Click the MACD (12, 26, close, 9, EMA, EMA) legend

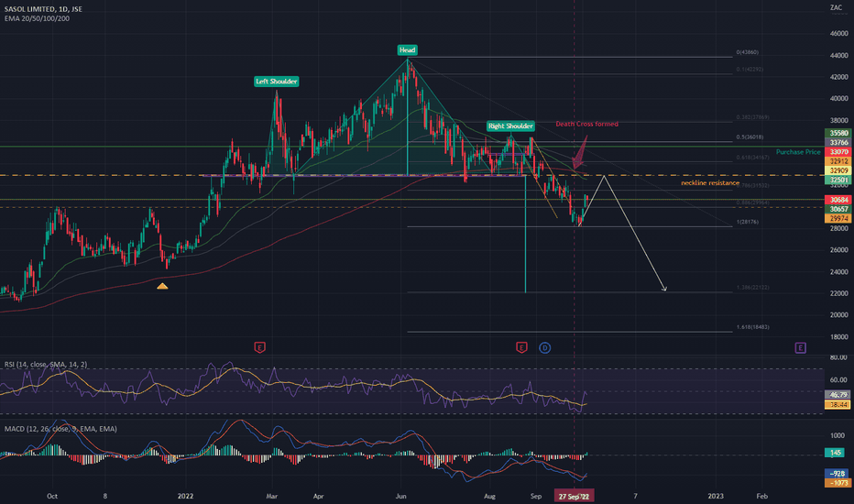[x=60, y=429]
